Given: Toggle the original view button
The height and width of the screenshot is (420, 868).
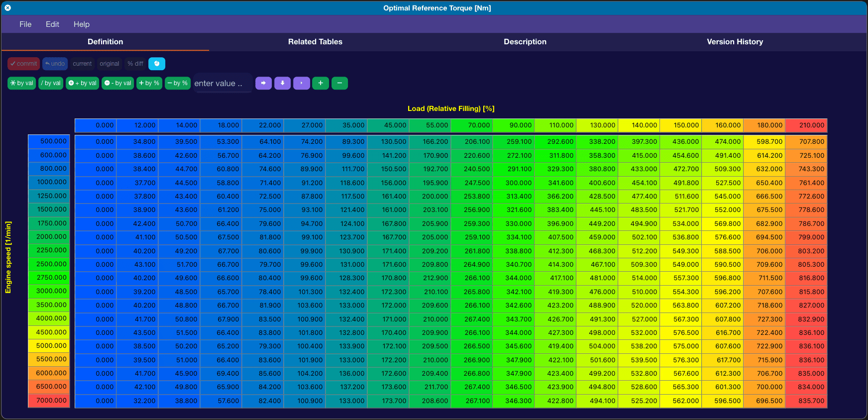Looking at the screenshot, I should [x=109, y=64].
